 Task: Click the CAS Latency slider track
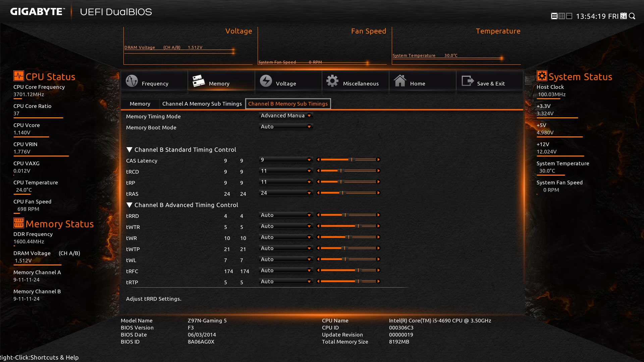click(x=348, y=160)
